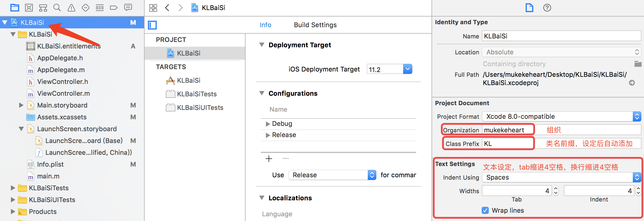Open the Report navigator speech icon
Screen dimensions: 644x221
pos(128,8)
